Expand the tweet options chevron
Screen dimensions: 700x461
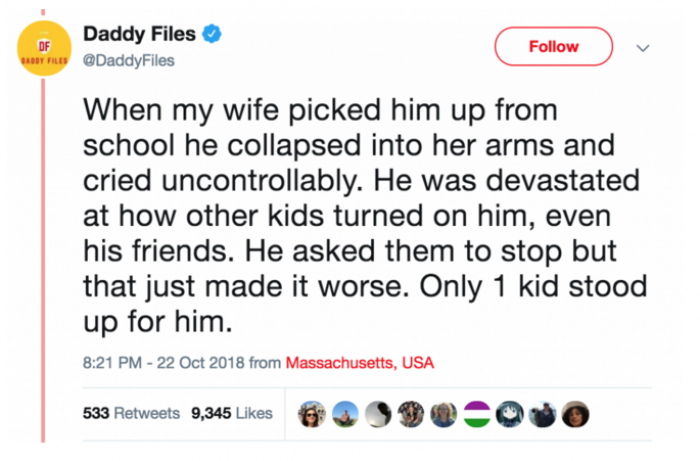pyautogui.click(x=644, y=47)
